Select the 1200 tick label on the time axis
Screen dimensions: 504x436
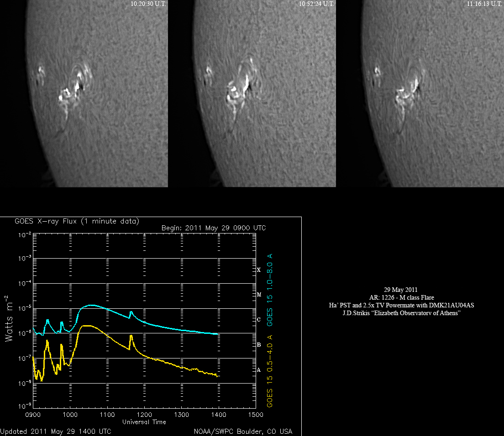(144, 415)
